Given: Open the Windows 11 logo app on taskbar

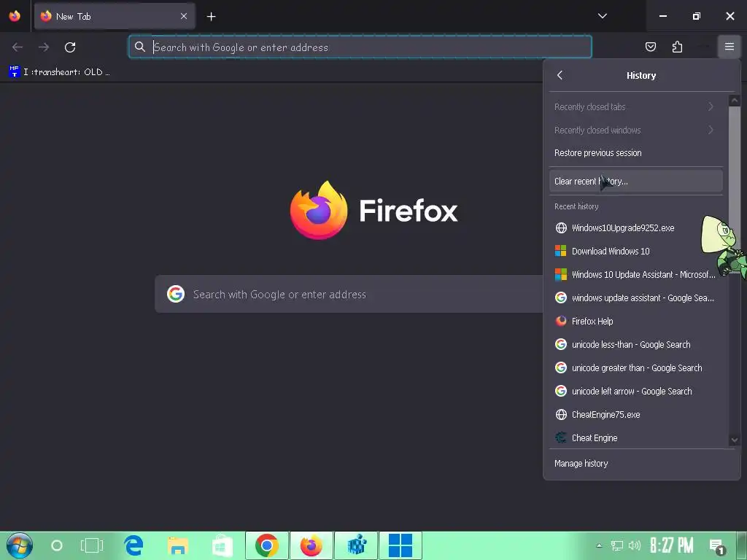Looking at the screenshot, I should (x=400, y=545).
